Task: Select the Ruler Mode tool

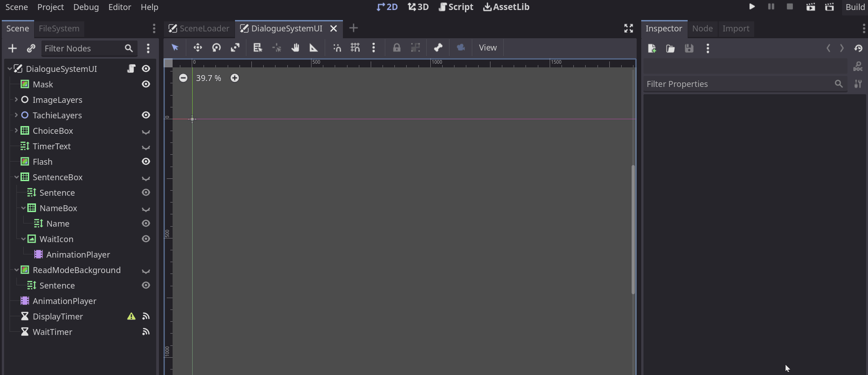Action: [314, 48]
